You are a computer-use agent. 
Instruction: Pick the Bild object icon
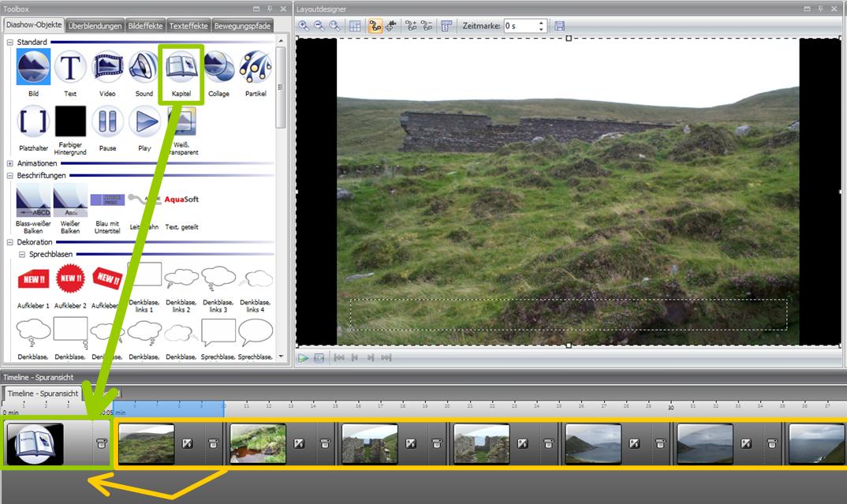[33, 68]
